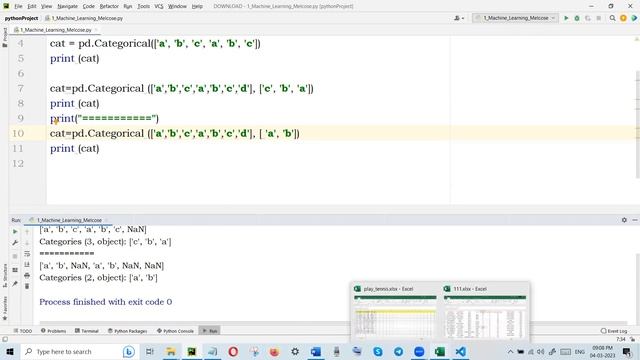The height and width of the screenshot is (360, 640).
Task: Open the File menu
Action: (18, 6)
